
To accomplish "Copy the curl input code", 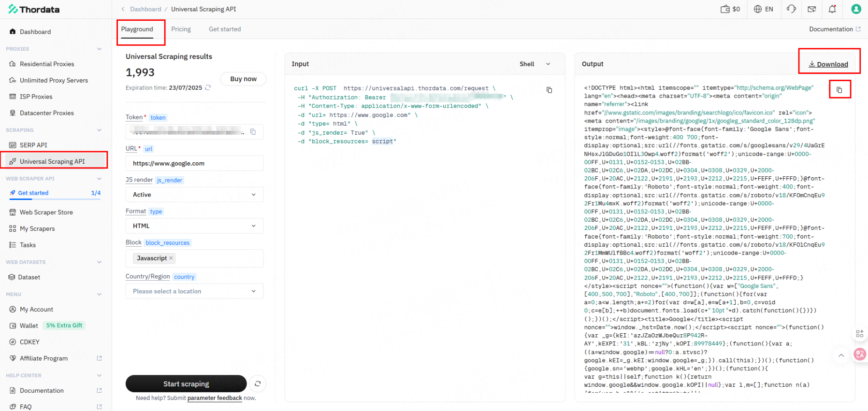I will tap(549, 90).
